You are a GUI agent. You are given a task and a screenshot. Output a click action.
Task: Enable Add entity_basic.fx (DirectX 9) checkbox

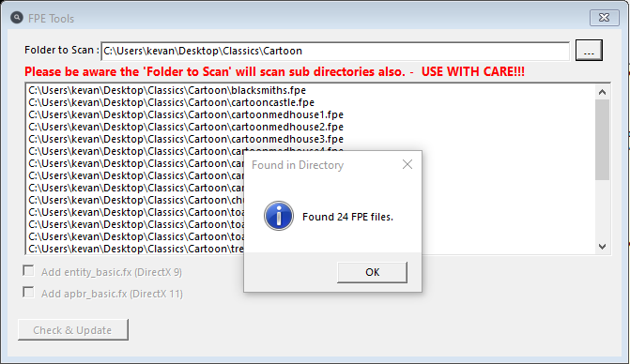coord(28,271)
